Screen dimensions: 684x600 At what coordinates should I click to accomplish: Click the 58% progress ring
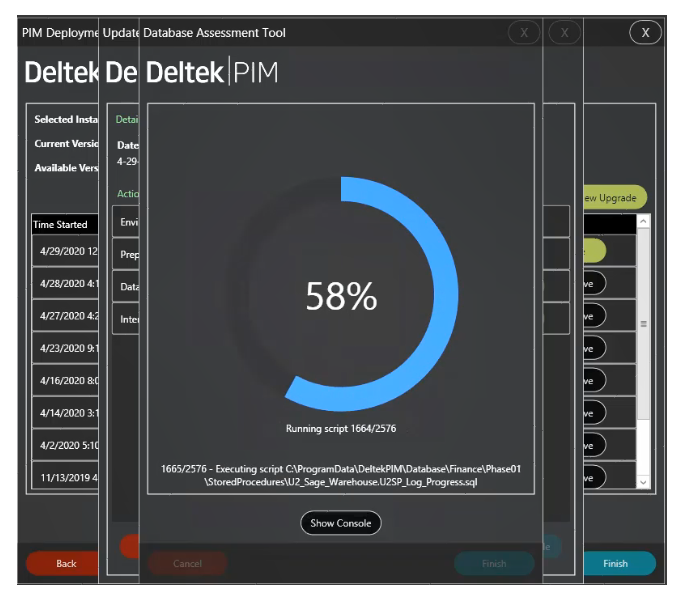pyautogui.click(x=341, y=294)
